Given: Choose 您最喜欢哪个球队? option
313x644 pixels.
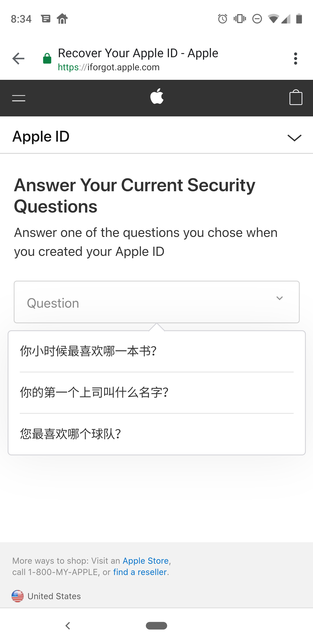Looking at the screenshot, I should pos(157,434).
